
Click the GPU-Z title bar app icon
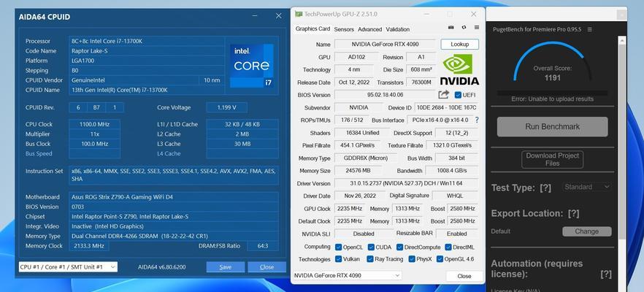[299, 14]
